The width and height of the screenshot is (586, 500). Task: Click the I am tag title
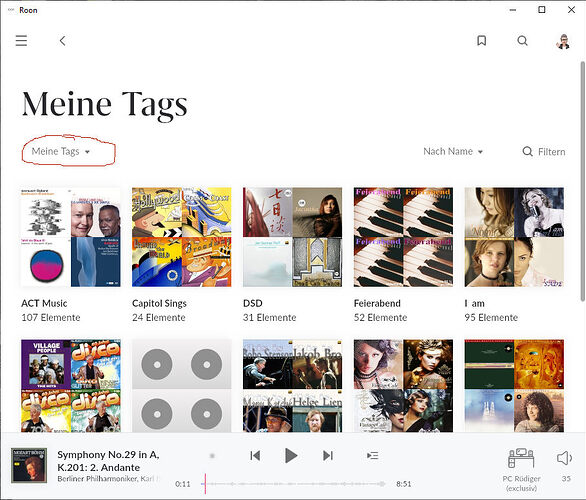475,303
